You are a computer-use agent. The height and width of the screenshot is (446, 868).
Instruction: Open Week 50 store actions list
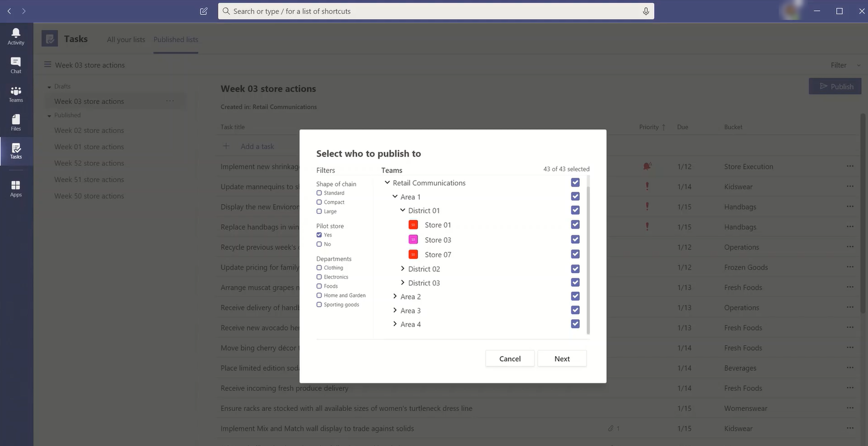[x=89, y=196]
